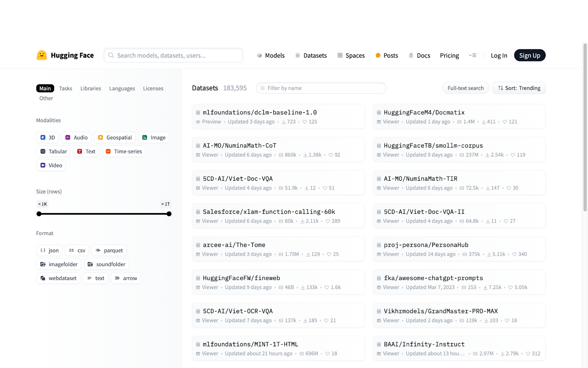Click the Sign Up button
This screenshot has width=588, height=368.
tap(529, 55)
